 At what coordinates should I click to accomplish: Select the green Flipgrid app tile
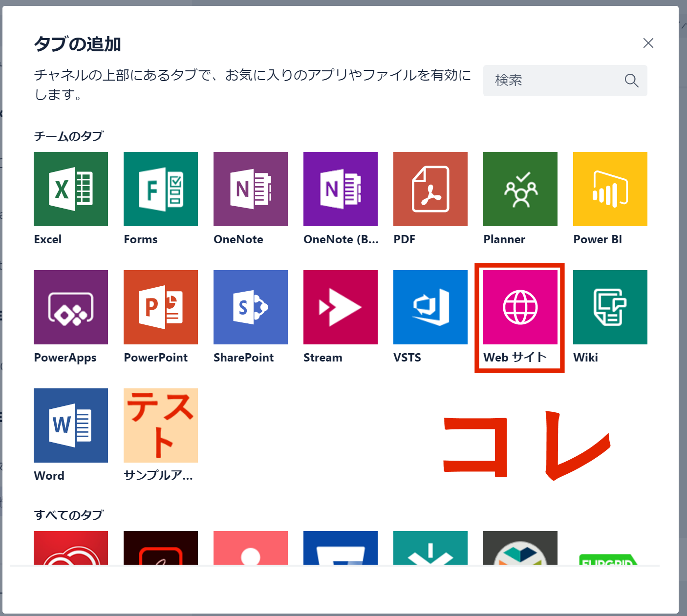(608, 559)
